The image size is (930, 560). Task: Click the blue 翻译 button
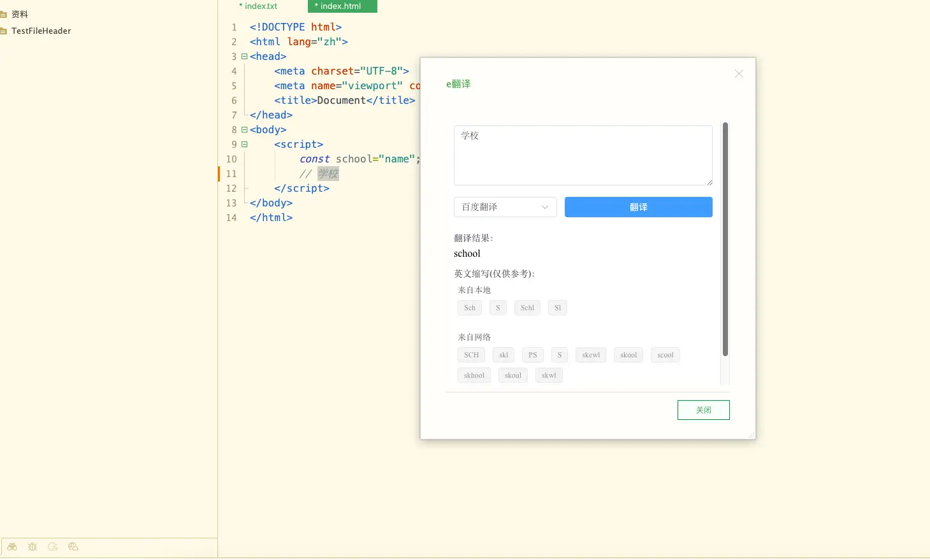click(639, 207)
